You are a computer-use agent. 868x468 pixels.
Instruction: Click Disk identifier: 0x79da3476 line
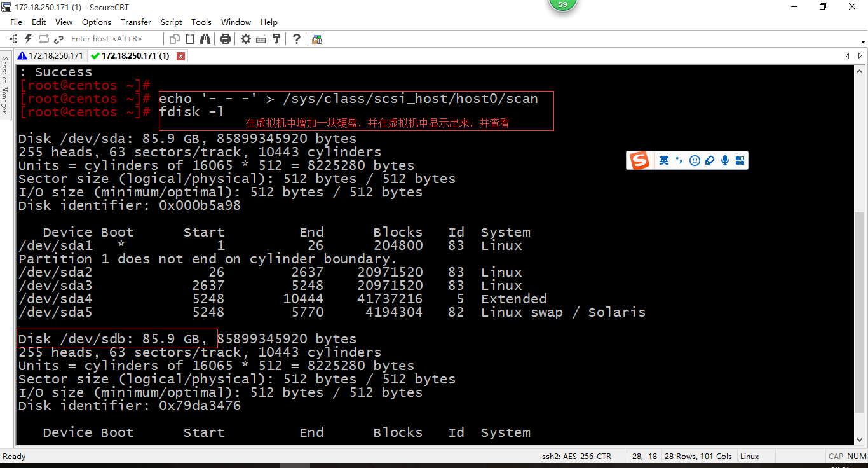pyautogui.click(x=130, y=406)
